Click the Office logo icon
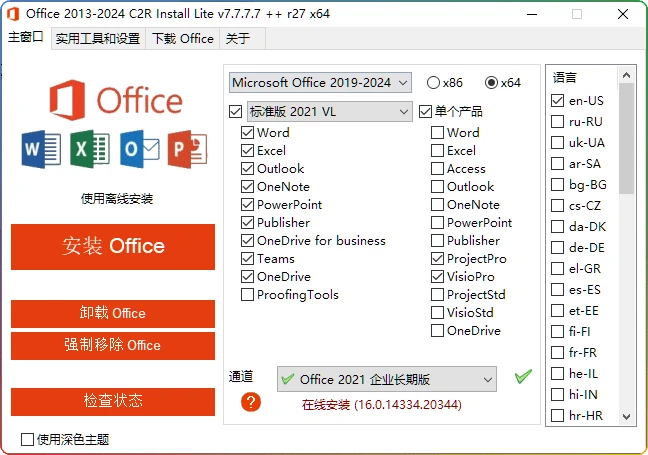648x455 pixels. pyautogui.click(x=69, y=100)
